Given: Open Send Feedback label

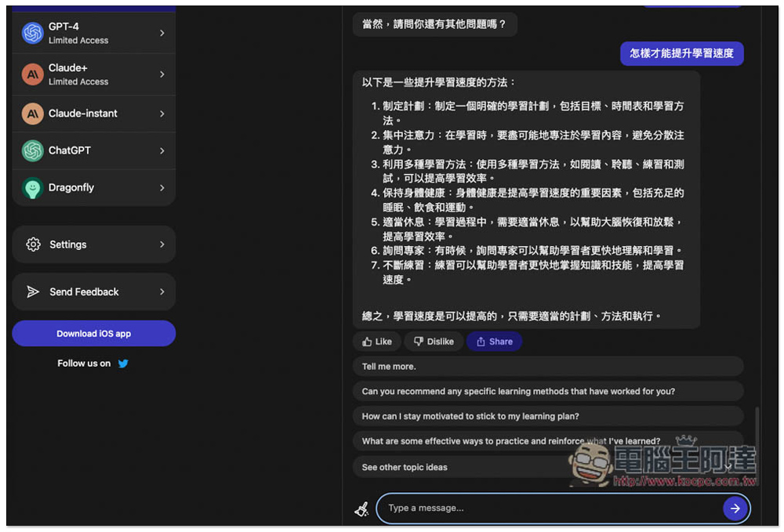Looking at the screenshot, I should tap(84, 292).
